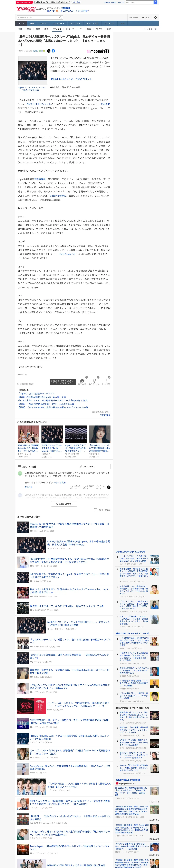
Task: React with 新しい視点 exclamation icon
Action: (x=106, y=381)
